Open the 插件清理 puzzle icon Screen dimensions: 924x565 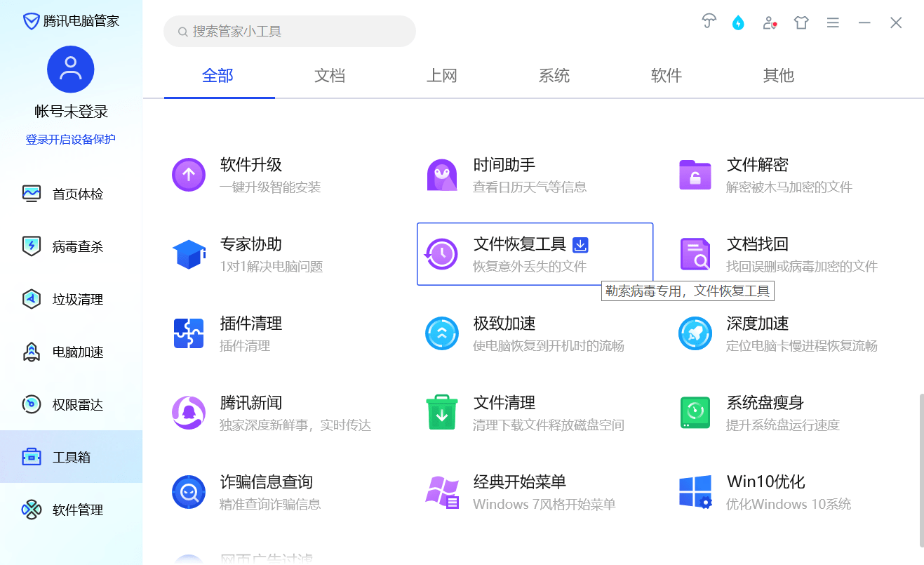coord(189,333)
